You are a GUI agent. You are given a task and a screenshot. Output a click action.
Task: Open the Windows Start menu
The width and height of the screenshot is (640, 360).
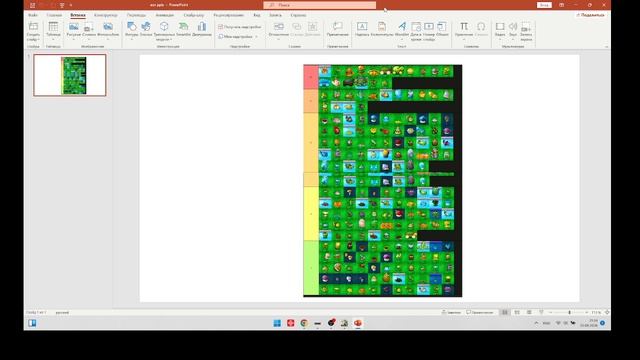click(x=277, y=323)
